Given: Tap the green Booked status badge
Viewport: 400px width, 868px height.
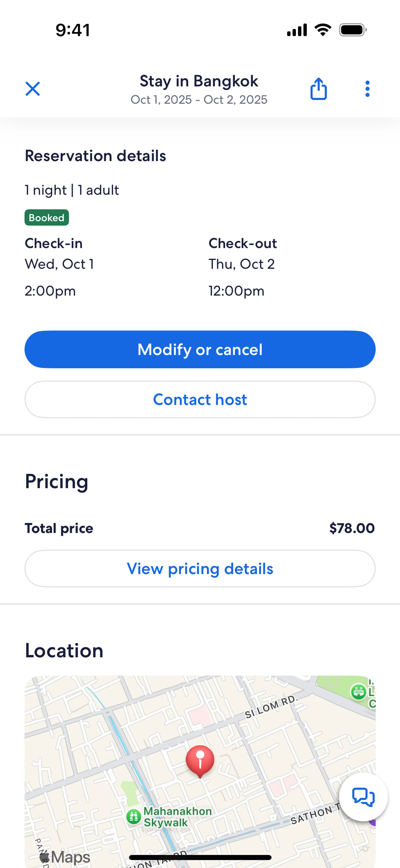Looking at the screenshot, I should [47, 218].
